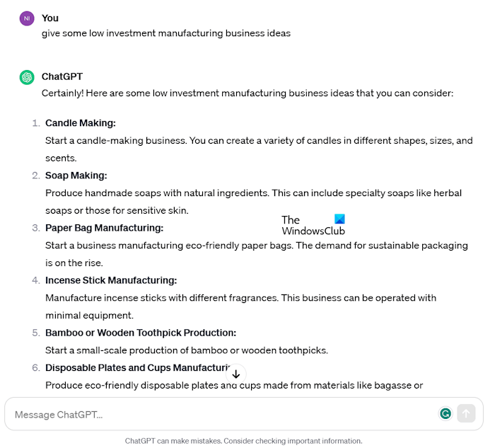Click the "Incense Stick Manufacturing:" heading
This screenshot has height=448, width=495.
point(111,280)
